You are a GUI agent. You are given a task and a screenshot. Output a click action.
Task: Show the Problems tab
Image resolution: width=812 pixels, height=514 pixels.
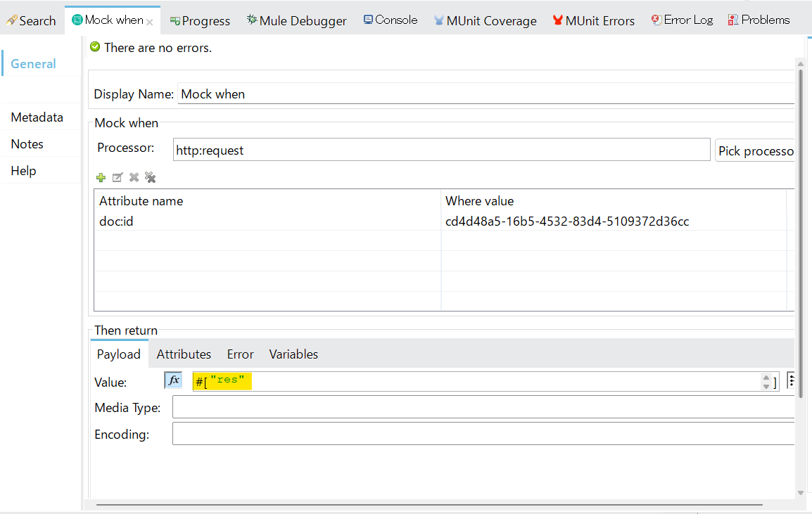coord(759,20)
